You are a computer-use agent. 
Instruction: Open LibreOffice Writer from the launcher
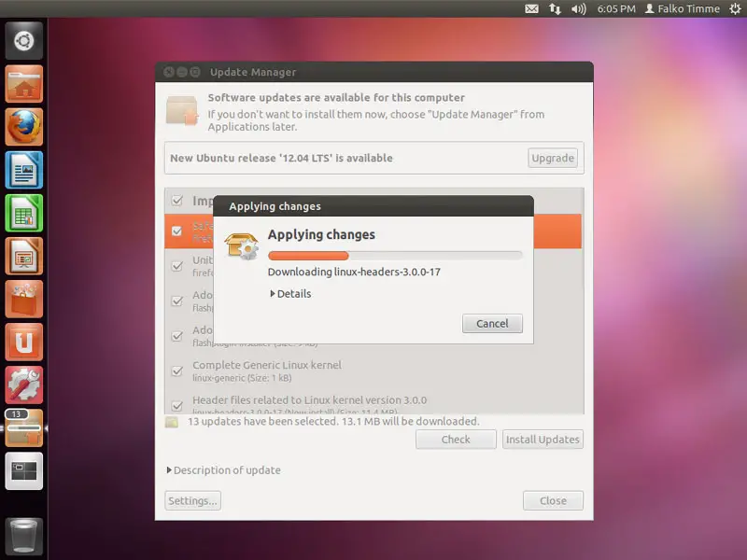click(24, 170)
